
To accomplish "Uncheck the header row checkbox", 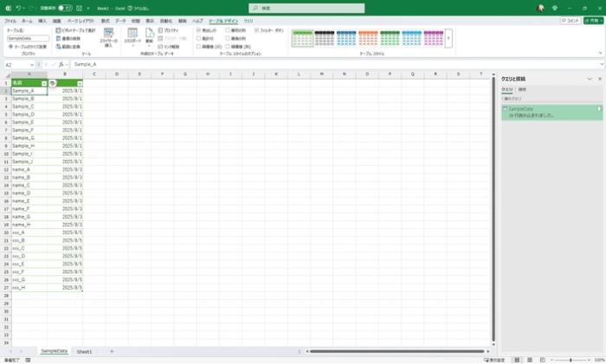I will 199,29.
